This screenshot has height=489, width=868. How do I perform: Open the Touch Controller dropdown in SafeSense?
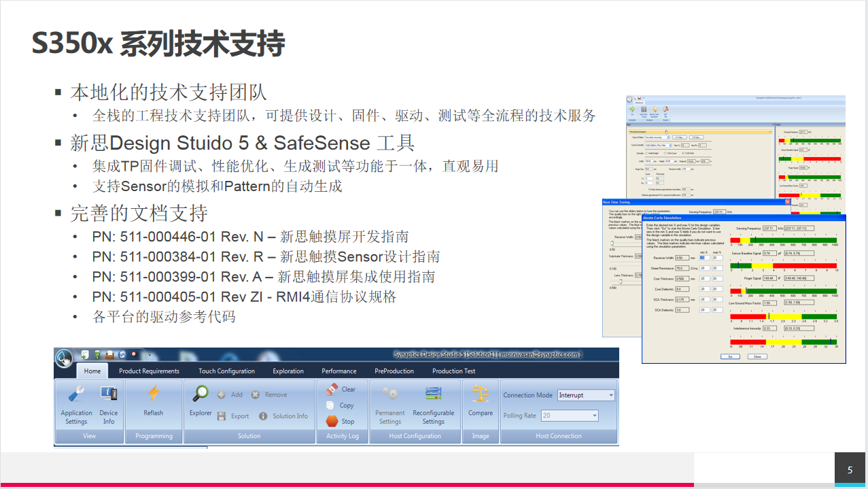(658, 146)
